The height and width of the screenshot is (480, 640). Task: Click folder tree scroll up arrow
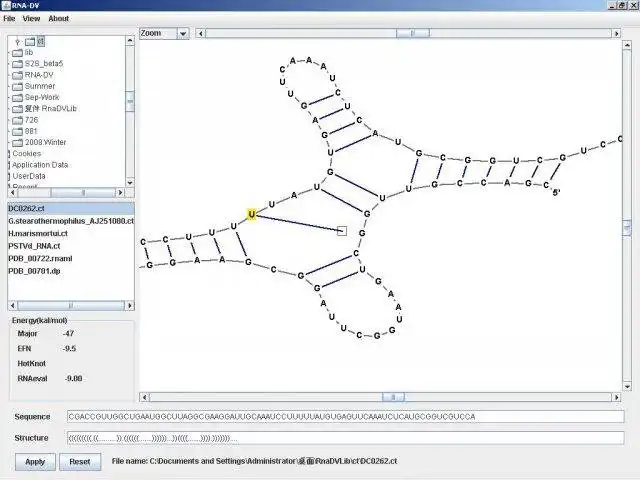pos(130,40)
